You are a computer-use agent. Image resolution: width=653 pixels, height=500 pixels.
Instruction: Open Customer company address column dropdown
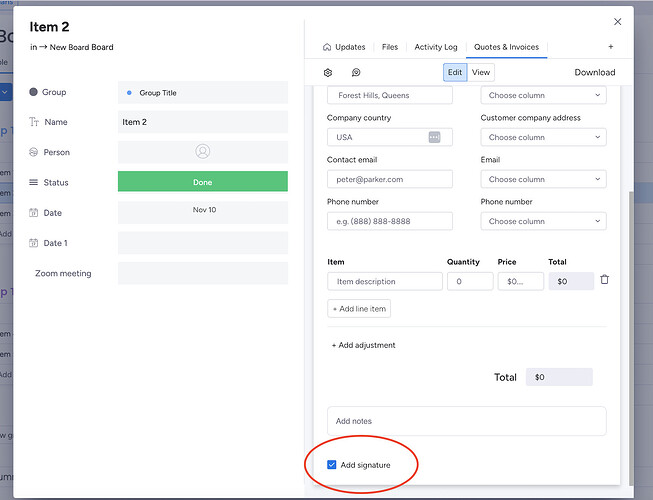click(543, 137)
